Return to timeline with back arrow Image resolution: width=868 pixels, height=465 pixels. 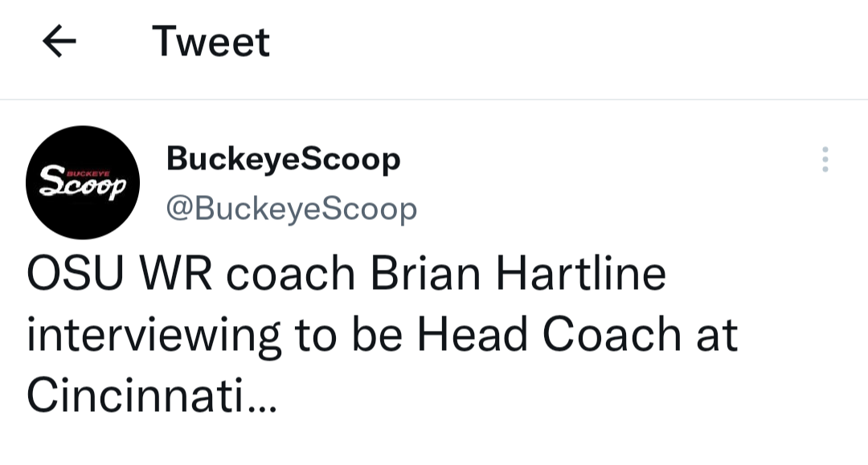[59, 41]
